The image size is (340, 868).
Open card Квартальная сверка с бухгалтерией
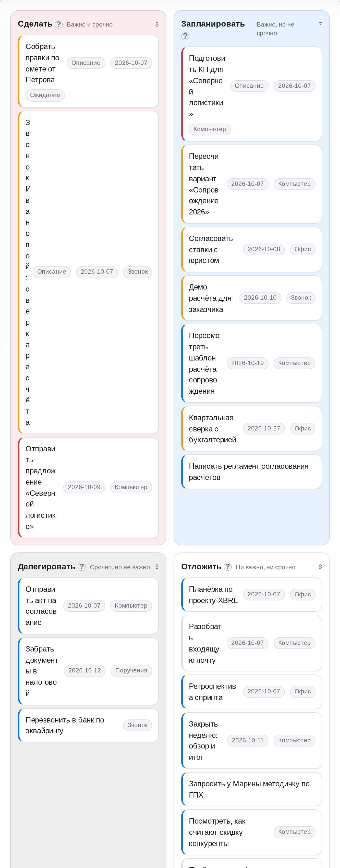tap(251, 429)
